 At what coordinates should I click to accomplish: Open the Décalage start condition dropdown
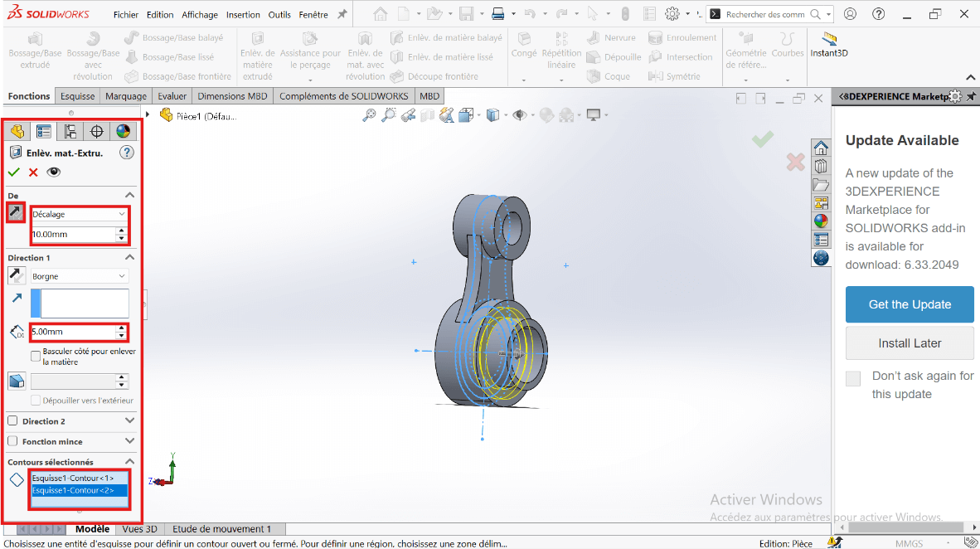point(80,214)
